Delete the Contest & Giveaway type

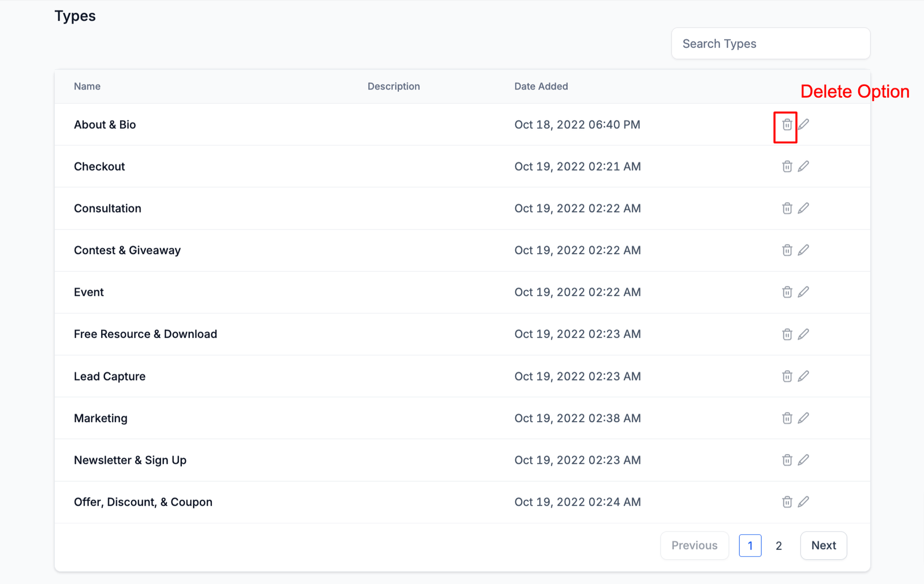point(787,250)
